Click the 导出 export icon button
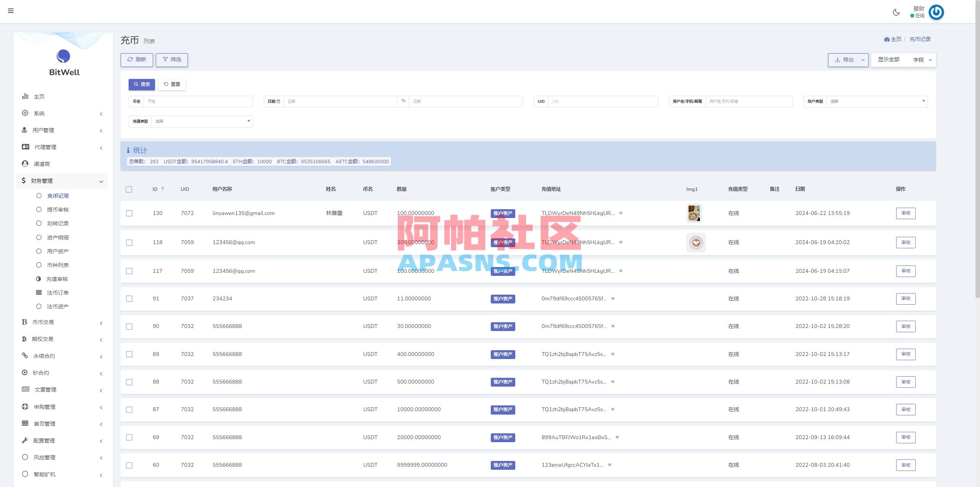This screenshot has width=980, height=487. [x=844, y=60]
